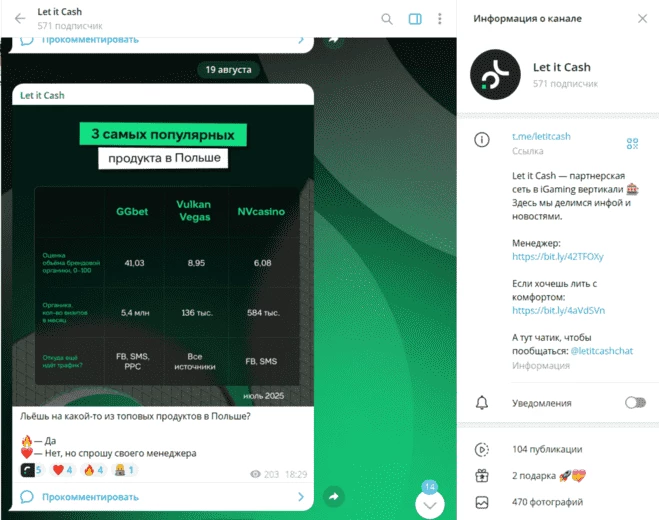Close the channel information panel
Screen dimensions: 659x520
tap(642, 18)
